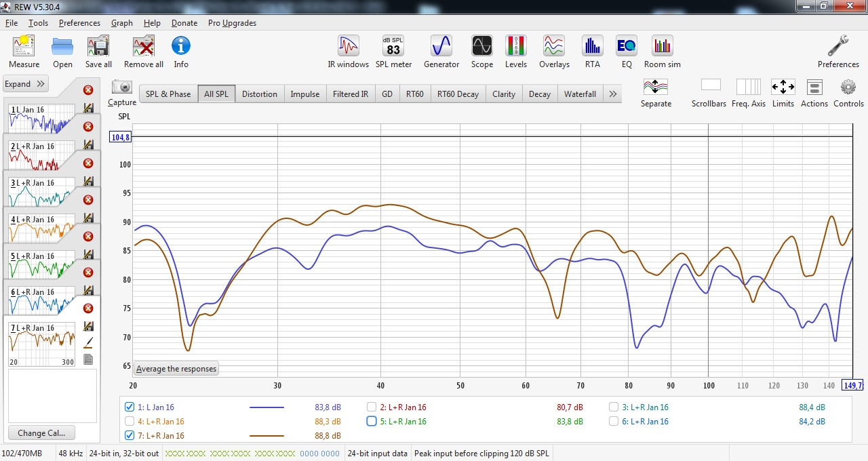This screenshot has height=461, width=868.
Task: Click Average the responses button
Action: click(176, 369)
